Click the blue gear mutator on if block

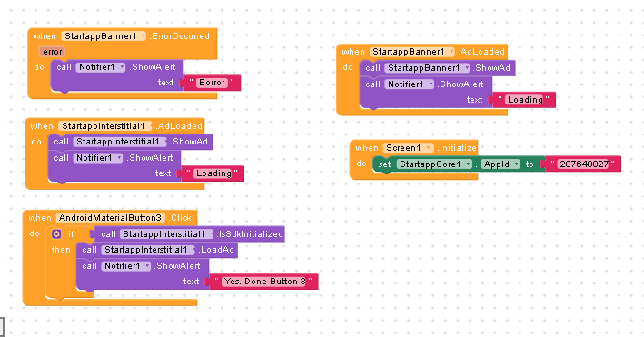56,233
